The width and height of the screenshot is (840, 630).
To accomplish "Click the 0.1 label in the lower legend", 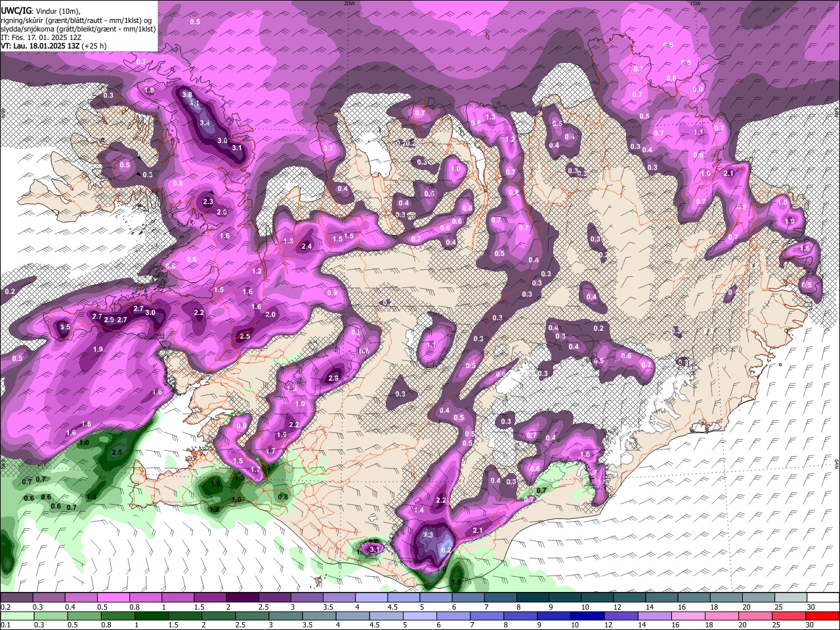I will (x=5, y=625).
